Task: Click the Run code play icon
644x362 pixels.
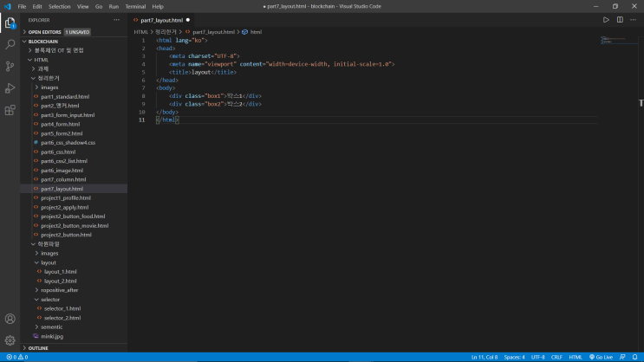Action: pos(606,20)
